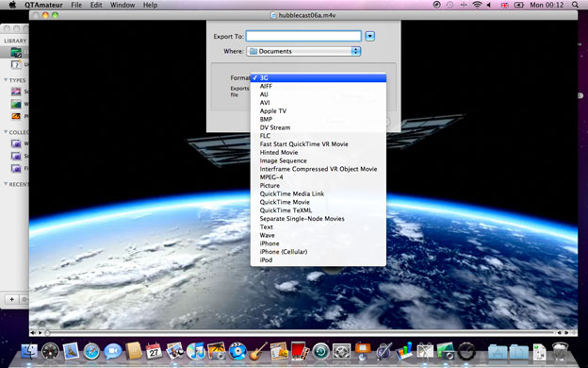Choose Wave audio format
588x368 pixels.
[318, 235]
